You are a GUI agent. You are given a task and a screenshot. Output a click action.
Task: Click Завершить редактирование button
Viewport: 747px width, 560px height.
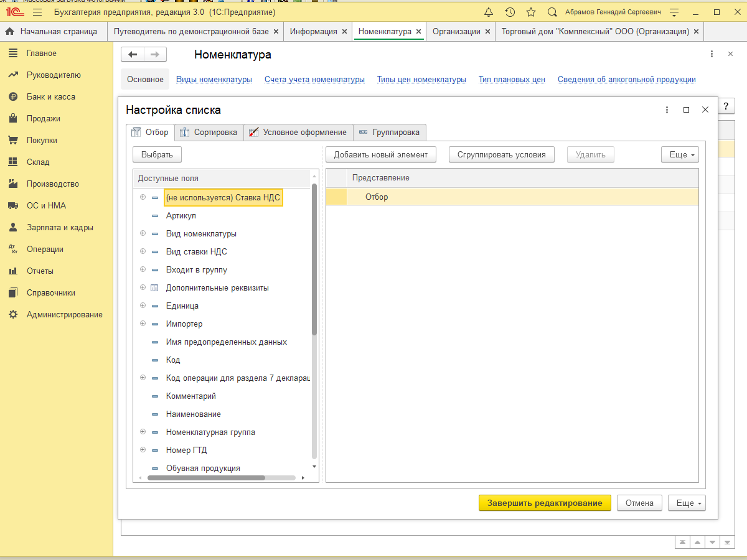pos(545,503)
